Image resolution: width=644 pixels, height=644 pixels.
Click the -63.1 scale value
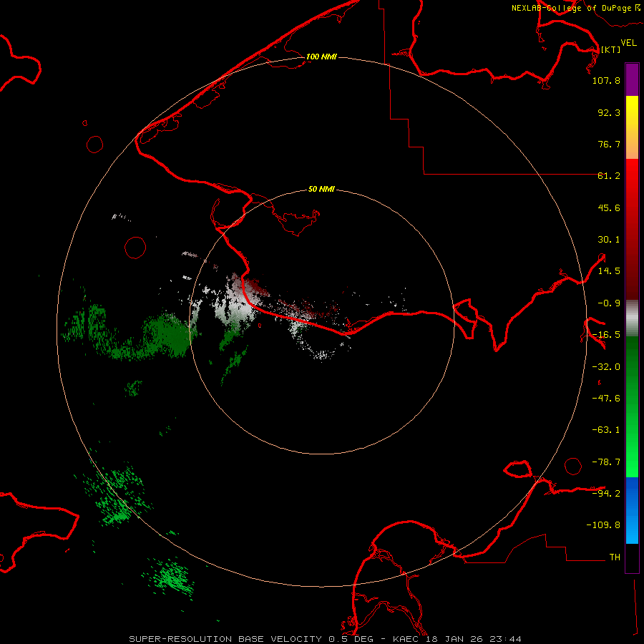point(606,430)
